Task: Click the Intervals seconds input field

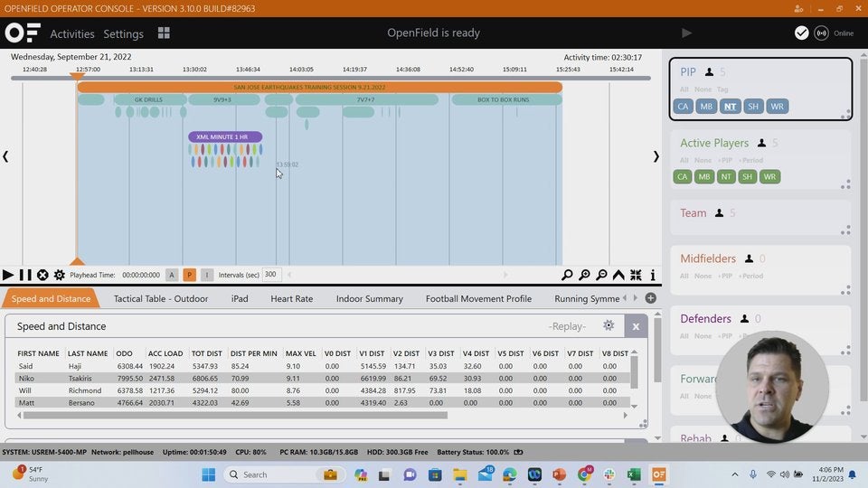Action: (x=272, y=275)
